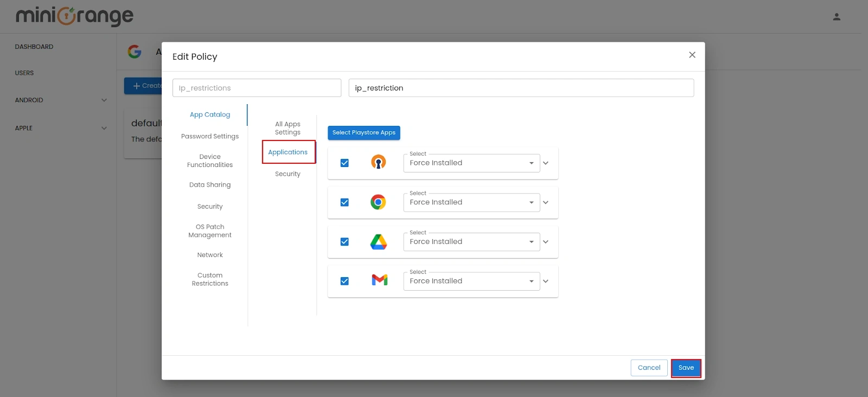Click the Google Drive app icon
This screenshot has width=868, height=397.
[x=378, y=241]
